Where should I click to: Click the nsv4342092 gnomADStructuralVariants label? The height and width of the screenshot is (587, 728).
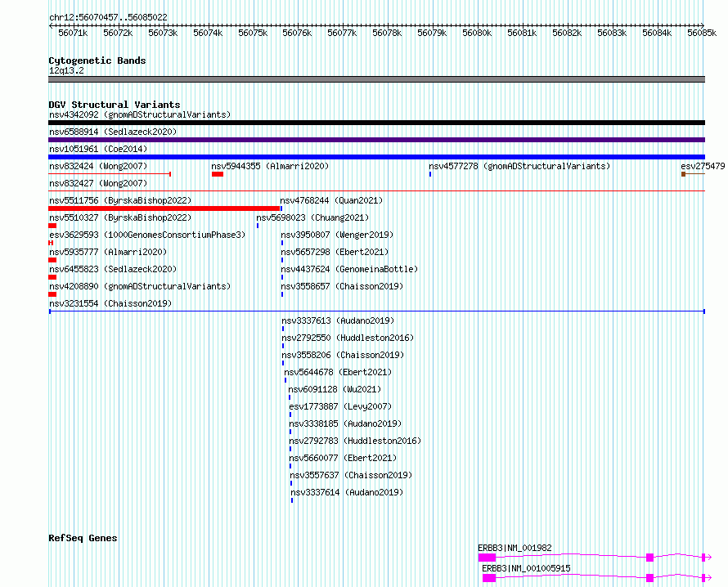click(140, 114)
